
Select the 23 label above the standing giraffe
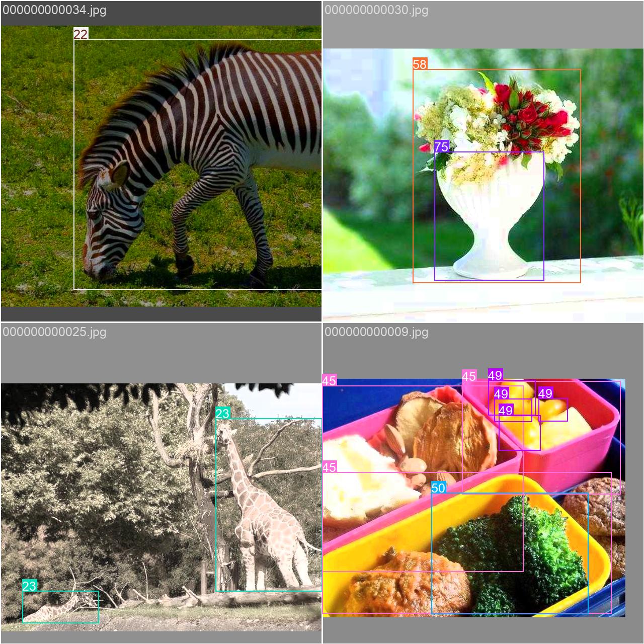(222, 413)
